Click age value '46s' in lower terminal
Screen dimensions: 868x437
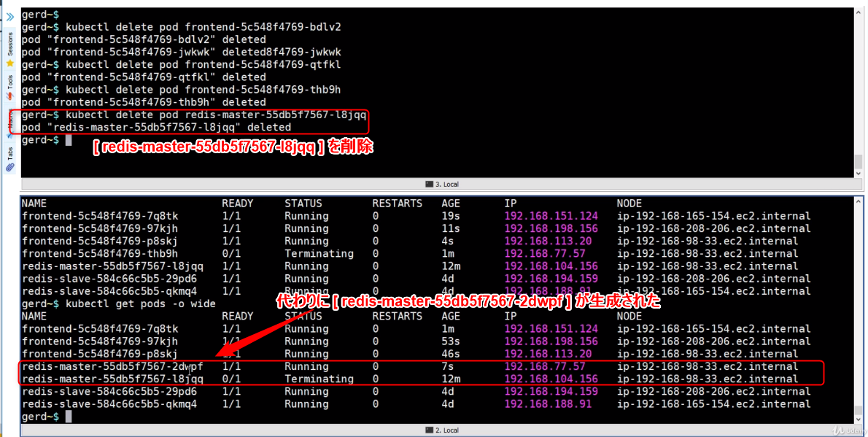point(451,354)
